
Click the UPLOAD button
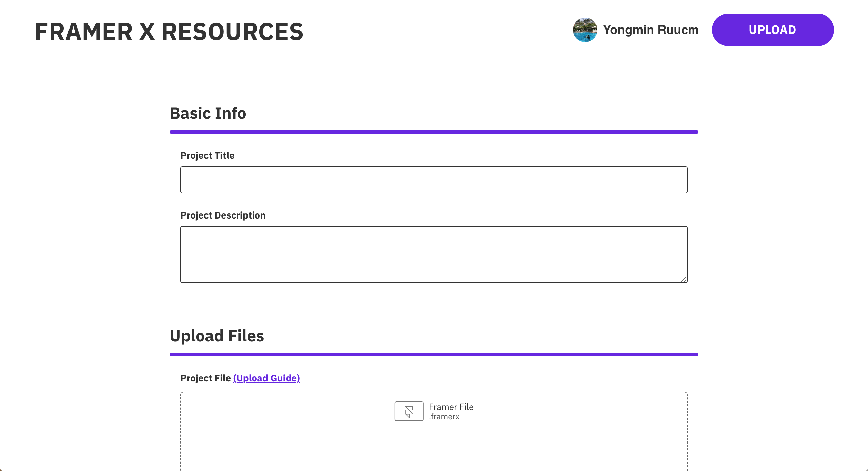click(x=772, y=30)
